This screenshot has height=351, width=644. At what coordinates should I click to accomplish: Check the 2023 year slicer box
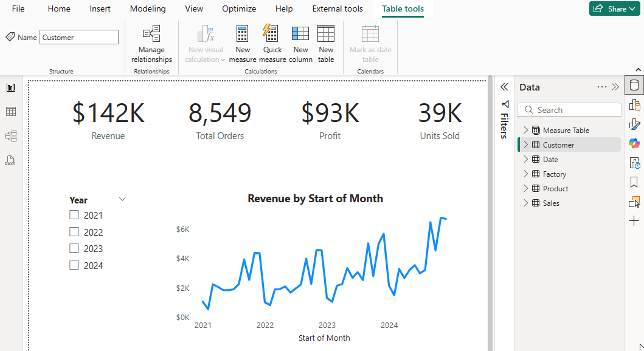(74, 248)
